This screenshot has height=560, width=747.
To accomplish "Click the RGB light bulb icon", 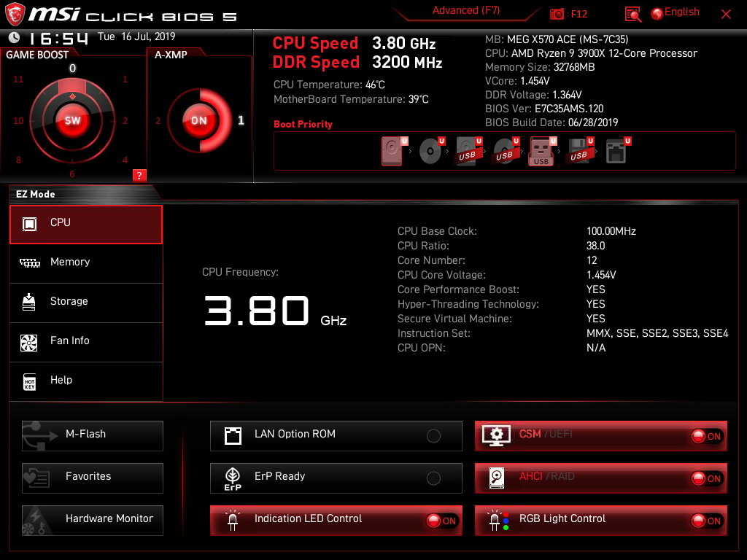I will [498, 520].
